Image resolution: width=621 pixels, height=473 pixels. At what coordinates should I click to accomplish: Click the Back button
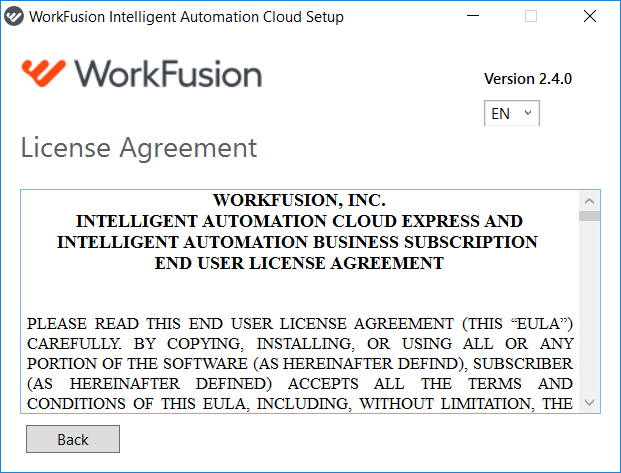pyautogui.click(x=73, y=439)
